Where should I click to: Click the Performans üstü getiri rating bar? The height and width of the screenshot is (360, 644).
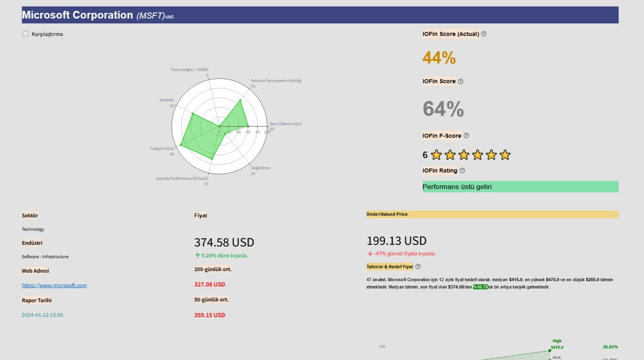521,187
